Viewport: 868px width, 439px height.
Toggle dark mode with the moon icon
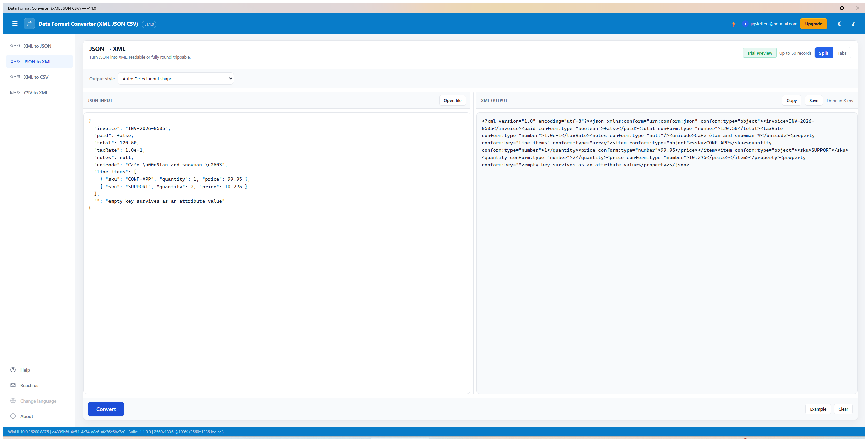840,24
